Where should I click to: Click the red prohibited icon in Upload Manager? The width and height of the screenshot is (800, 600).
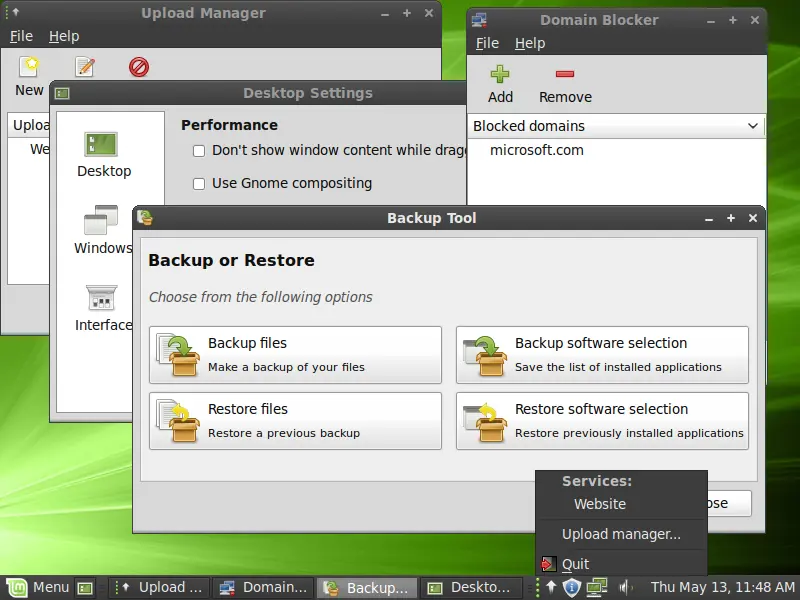click(139, 67)
